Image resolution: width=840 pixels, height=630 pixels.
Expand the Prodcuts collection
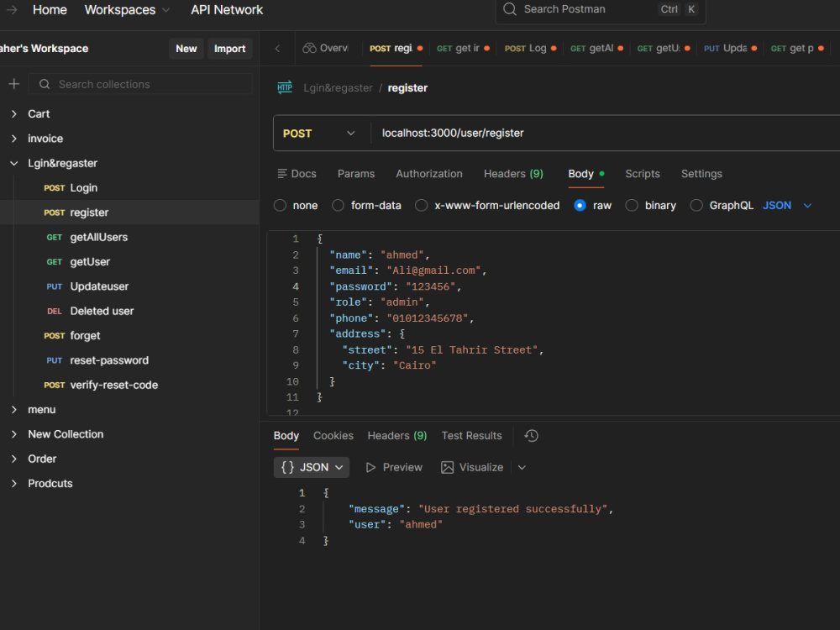click(x=14, y=483)
